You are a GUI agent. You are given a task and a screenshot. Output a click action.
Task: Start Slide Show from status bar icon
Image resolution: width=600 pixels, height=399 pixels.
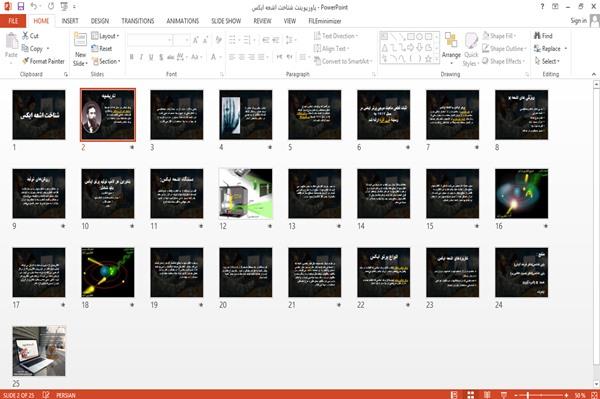[x=504, y=395]
